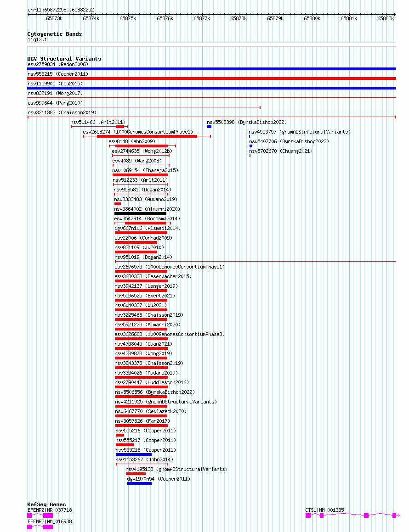Open nsv958581 (Dogan2014) label
The height and width of the screenshot is (532, 409).
tap(142, 190)
